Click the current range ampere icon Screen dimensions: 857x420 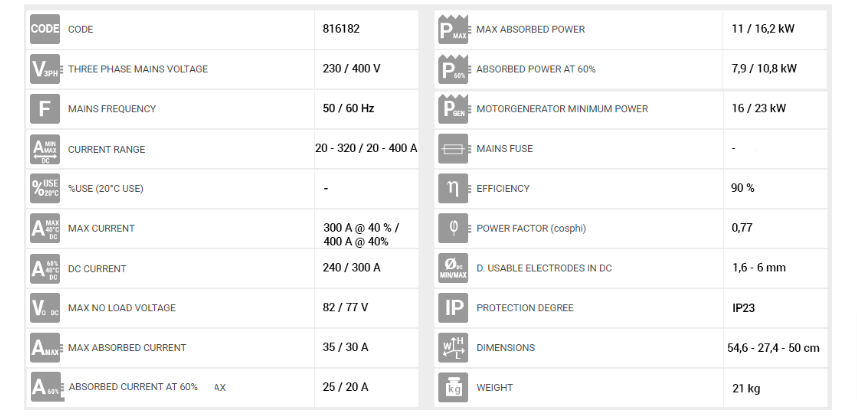coord(45,149)
